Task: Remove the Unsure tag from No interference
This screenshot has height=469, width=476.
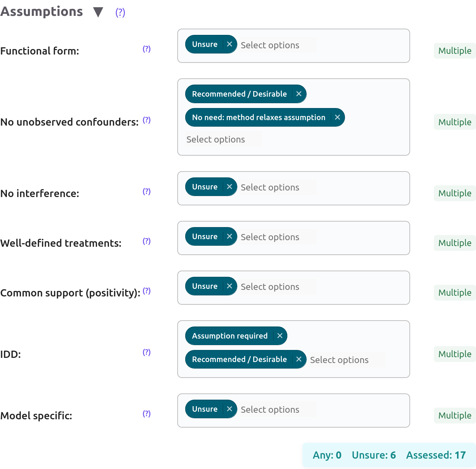Action: [229, 187]
